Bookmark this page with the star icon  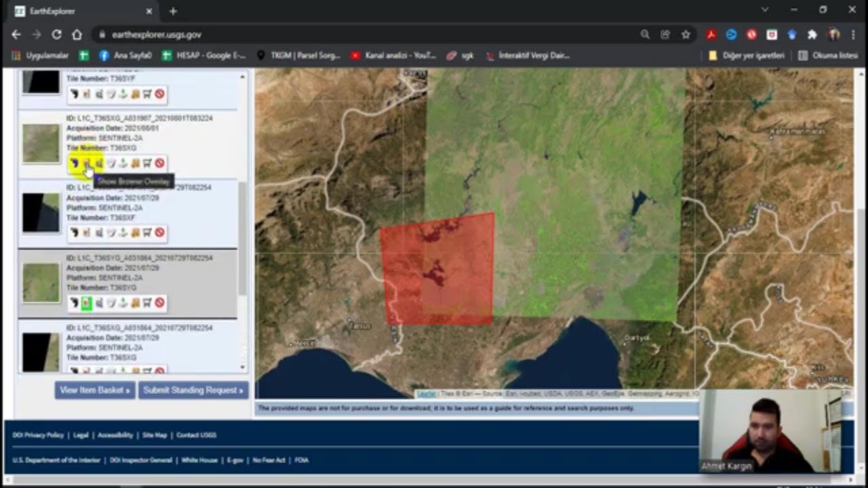point(686,35)
